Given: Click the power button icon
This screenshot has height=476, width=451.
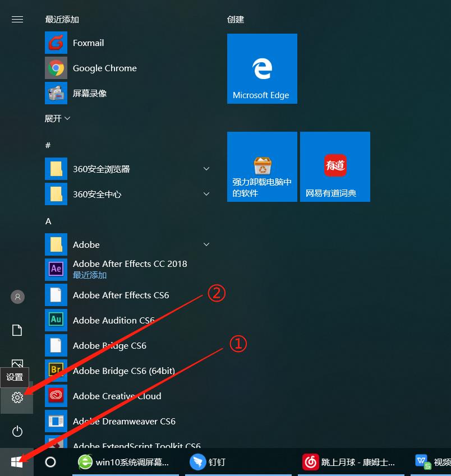Looking at the screenshot, I should [x=17, y=431].
